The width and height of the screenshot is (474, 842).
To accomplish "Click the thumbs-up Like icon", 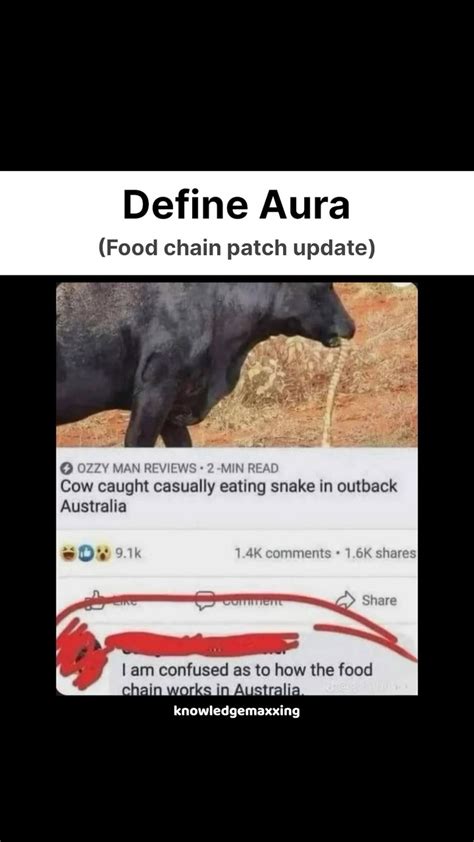I will (97, 600).
